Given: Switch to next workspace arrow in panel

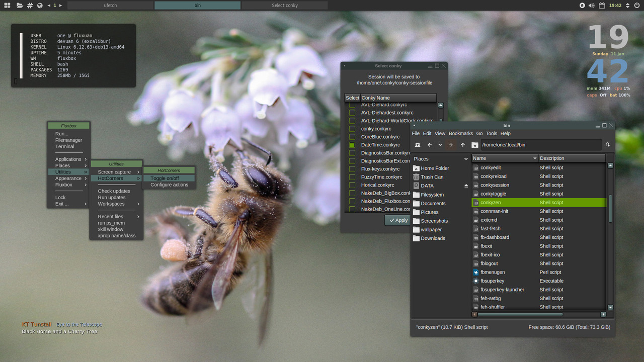Looking at the screenshot, I should click(60, 6).
